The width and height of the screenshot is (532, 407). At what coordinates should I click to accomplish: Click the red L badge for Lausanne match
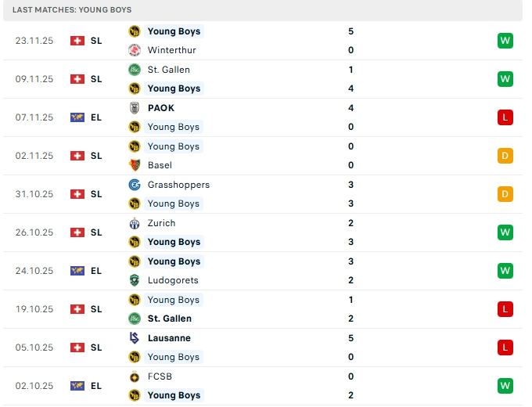coord(505,348)
